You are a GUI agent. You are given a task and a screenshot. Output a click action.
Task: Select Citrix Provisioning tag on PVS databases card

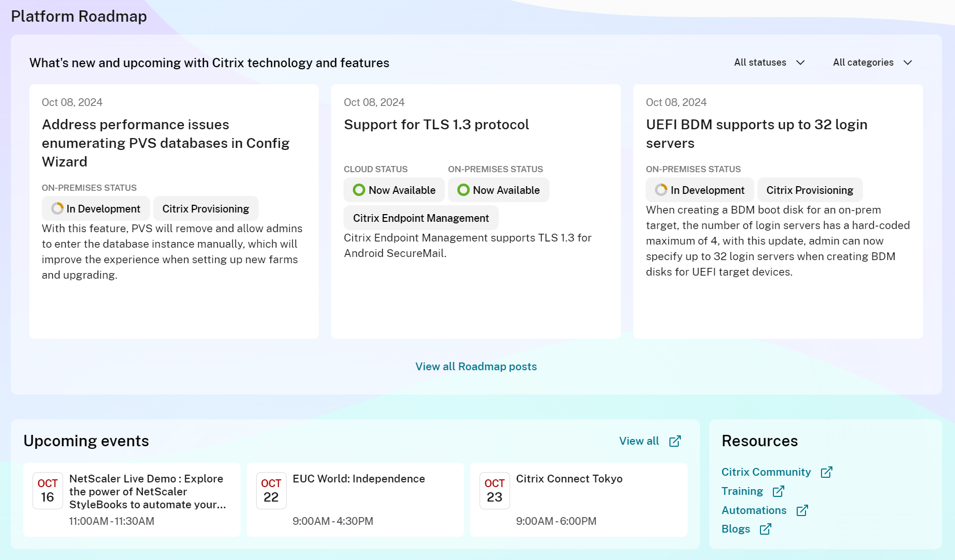tap(205, 209)
